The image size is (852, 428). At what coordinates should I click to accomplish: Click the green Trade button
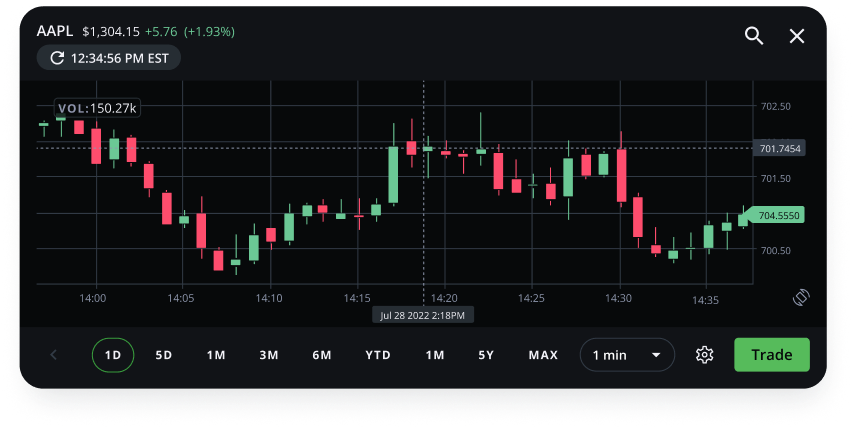click(x=771, y=355)
